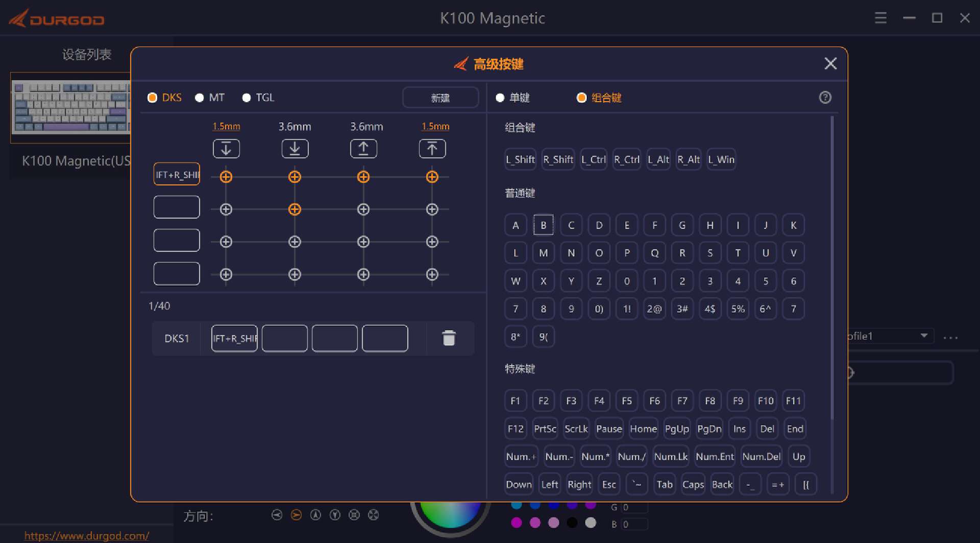980x543 pixels.
Task: Pick the R_Alt modifier key
Action: pyautogui.click(x=689, y=159)
